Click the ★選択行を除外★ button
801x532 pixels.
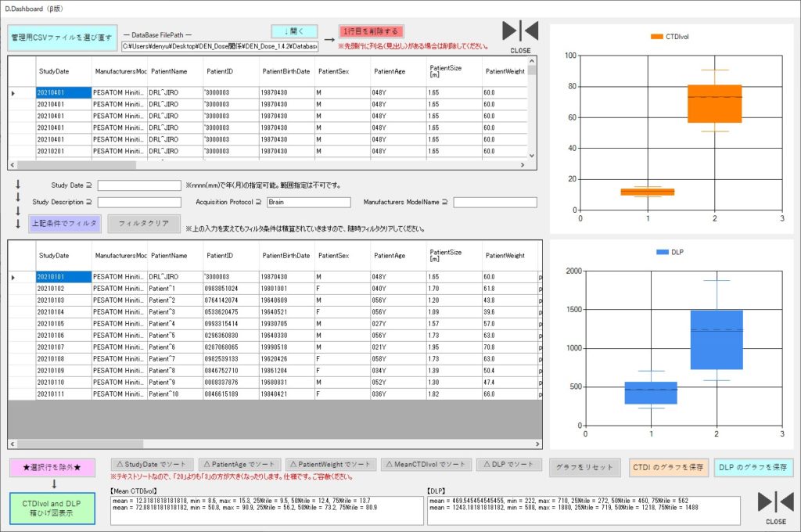[x=51, y=468]
